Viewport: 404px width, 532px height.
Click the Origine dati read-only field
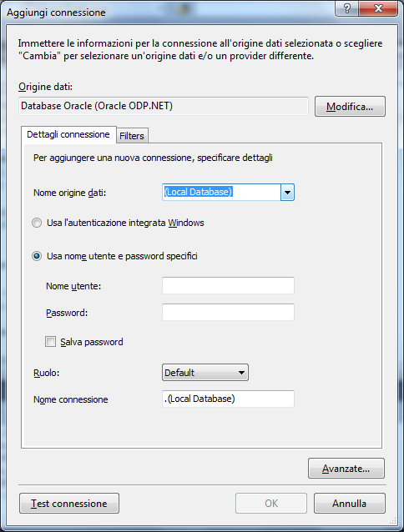(x=164, y=106)
